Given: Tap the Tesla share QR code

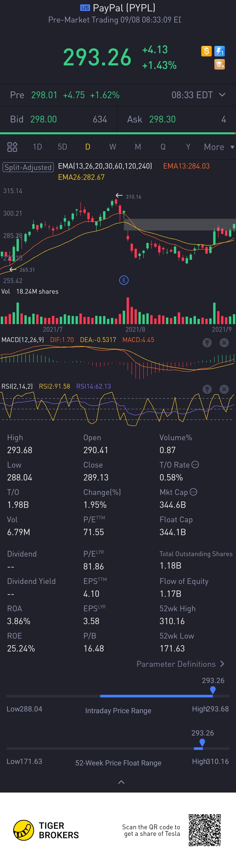Looking at the screenshot, I should coord(205,830).
